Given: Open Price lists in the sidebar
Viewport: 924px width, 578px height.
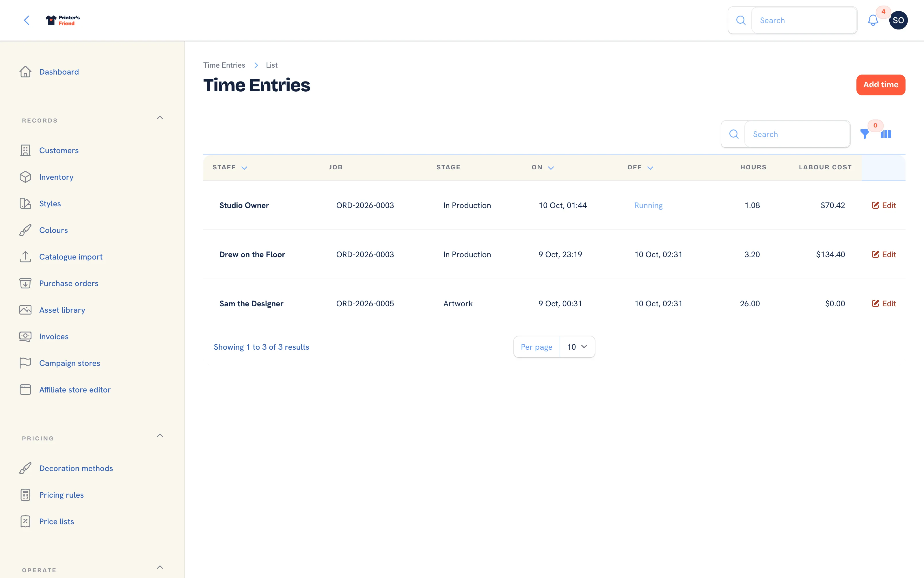Looking at the screenshot, I should tap(57, 521).
